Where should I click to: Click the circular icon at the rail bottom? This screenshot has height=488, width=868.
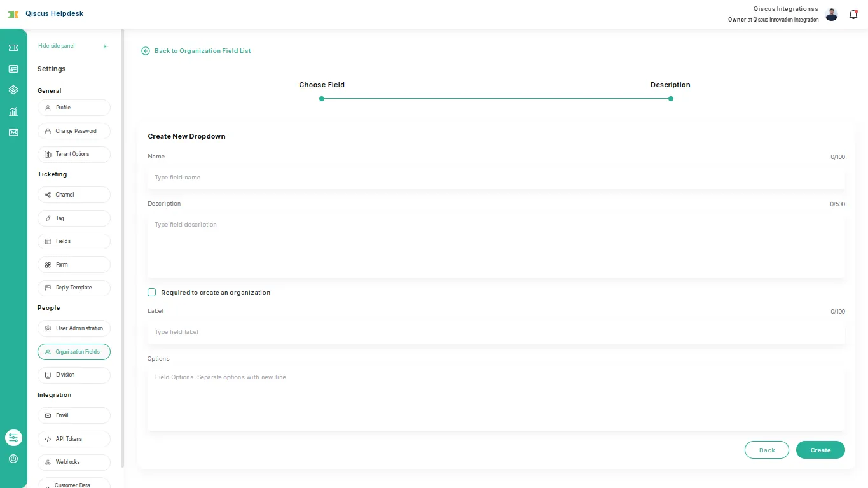click(13, 459)
